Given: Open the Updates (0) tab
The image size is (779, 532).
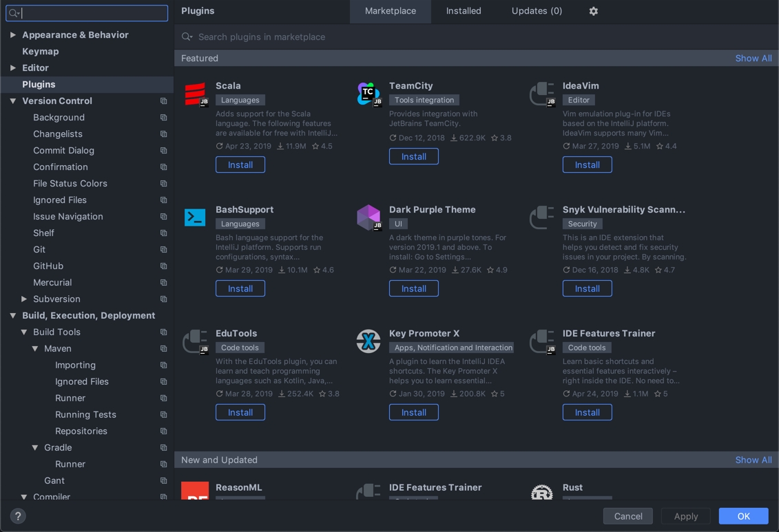Looking at the screenshot, I should [x=537, y=11].
